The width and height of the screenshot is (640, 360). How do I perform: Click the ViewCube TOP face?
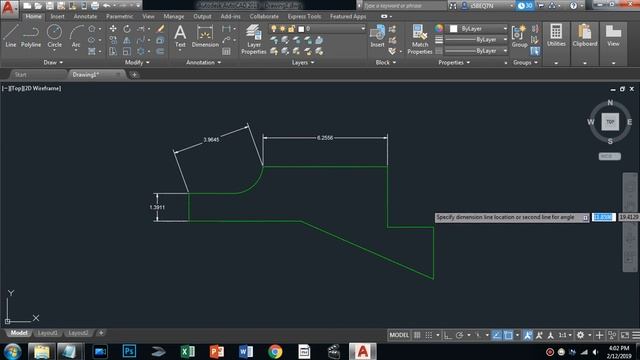point(610,122)
